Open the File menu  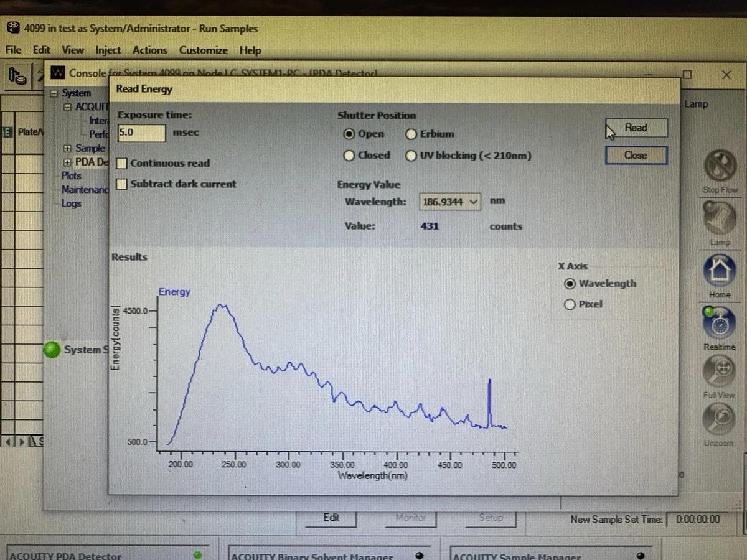pyautogui.click(x=13, y=50)
